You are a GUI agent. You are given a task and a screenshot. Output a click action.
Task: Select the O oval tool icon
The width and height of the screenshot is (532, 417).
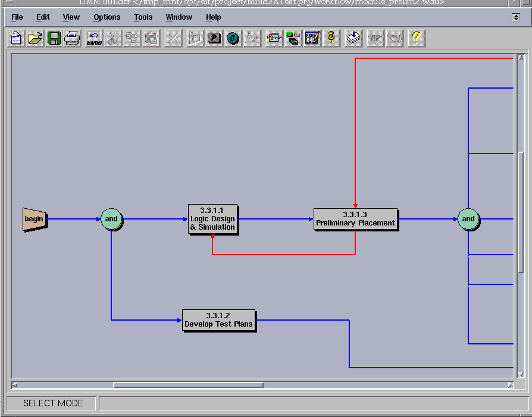pyautogui.click(x=233, y=39)
